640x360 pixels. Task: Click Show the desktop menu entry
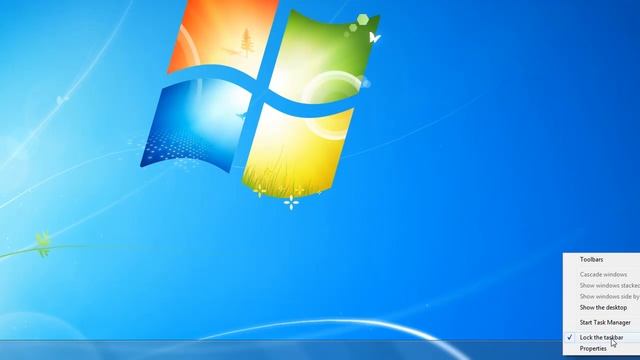click(x=602, y=307)
